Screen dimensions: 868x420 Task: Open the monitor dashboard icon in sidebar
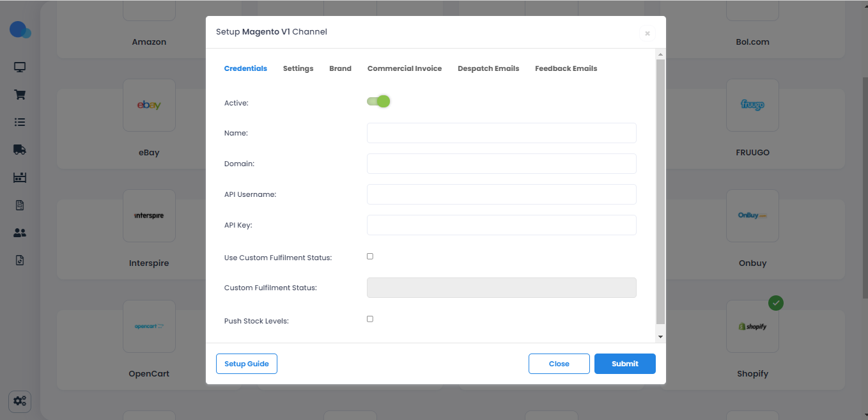20,67
